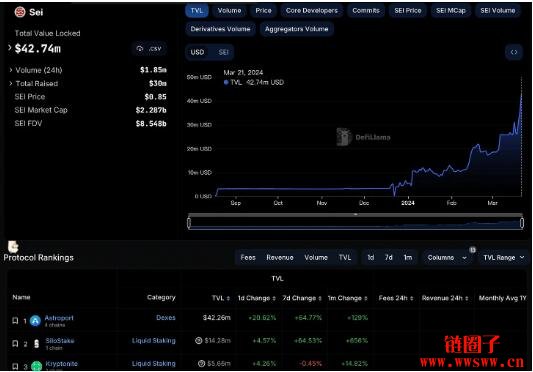Viewport: 533px width, 372px height.
Task: Select the 7d period tab
Action: [x=389, y=258]
